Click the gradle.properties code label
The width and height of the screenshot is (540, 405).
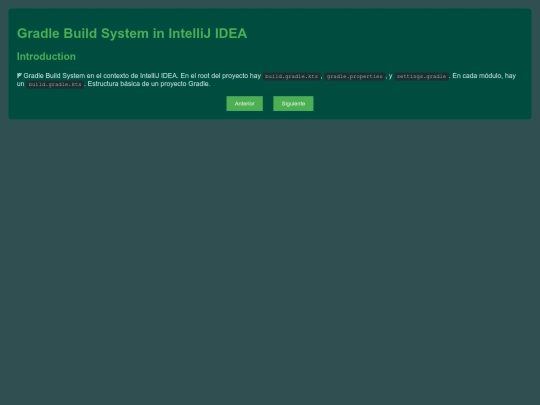tap(355, 76)
